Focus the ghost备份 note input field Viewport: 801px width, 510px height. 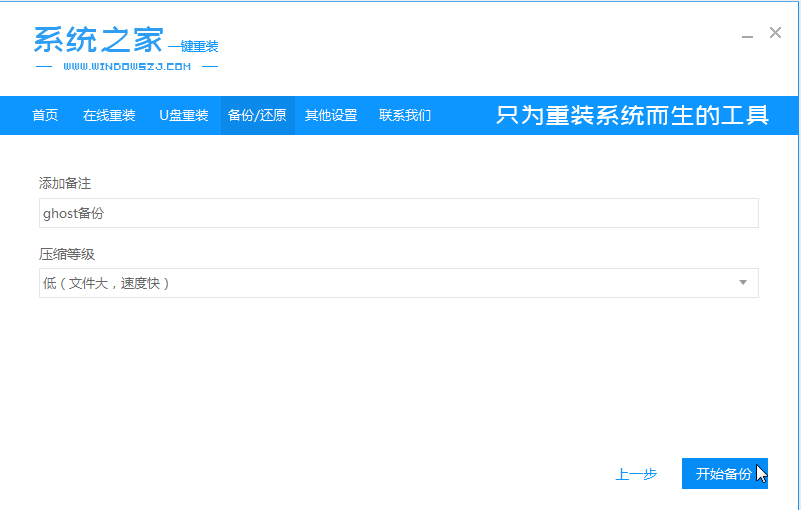[398, 213]
